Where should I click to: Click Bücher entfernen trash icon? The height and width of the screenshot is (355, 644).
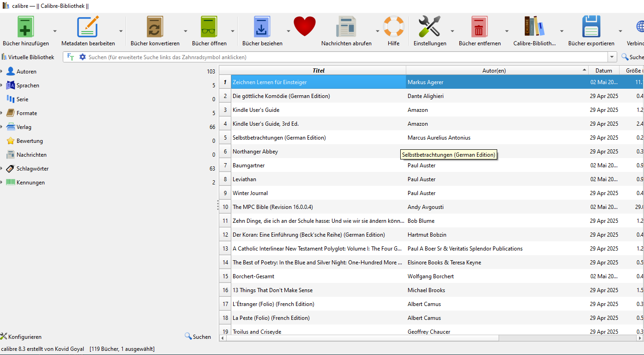click(480, 26)
